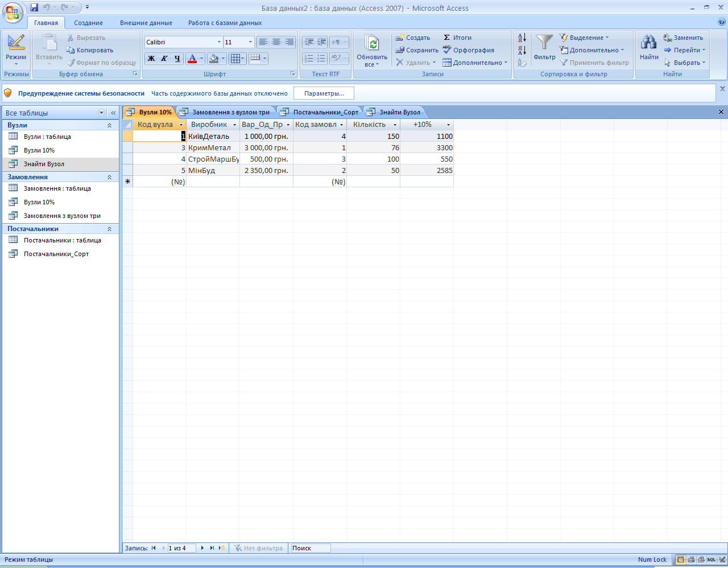
Task: Click record number box 1 из 4
Action: click(181, 548)
